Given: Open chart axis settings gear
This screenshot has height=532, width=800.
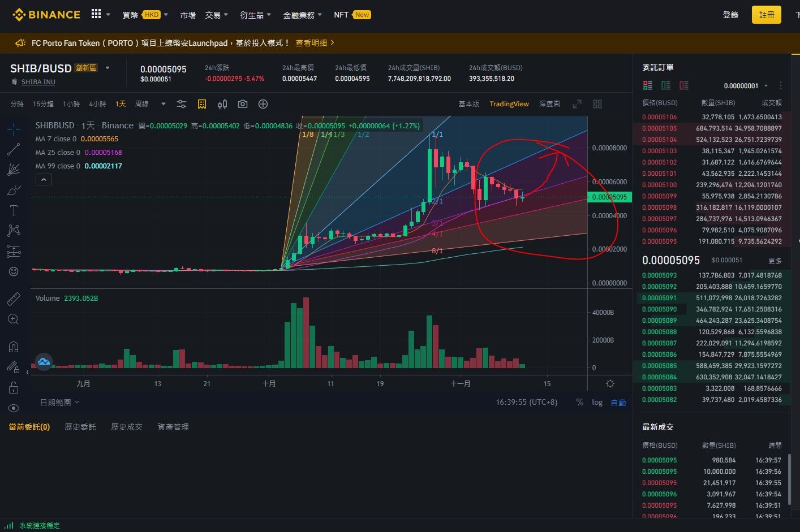Looking at the screenshot, I should click(610, 384).
